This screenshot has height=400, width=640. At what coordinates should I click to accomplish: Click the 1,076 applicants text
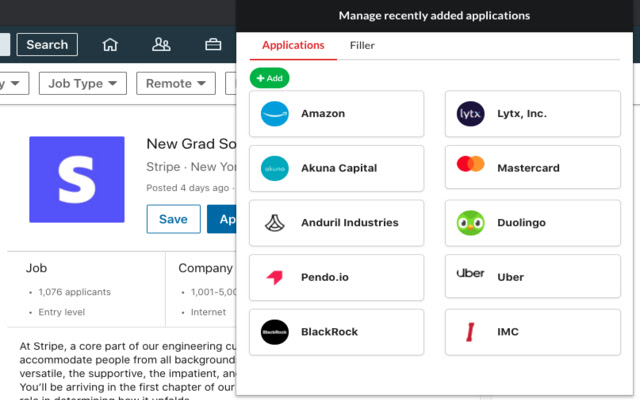click(75, 292)
